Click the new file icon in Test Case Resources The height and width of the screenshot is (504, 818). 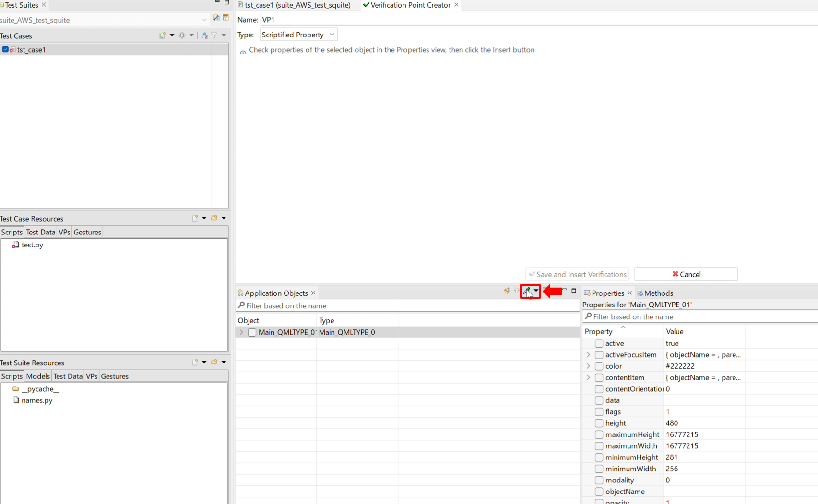(x=195, y=218)
